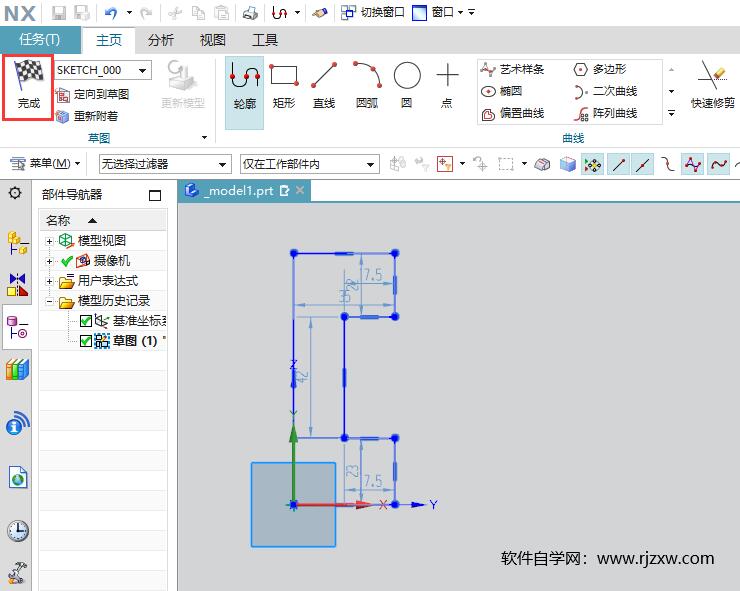The width and height of the screenshot is (740, 591).
Task: Maximize the Part Navigator panel
Action: 155,195
